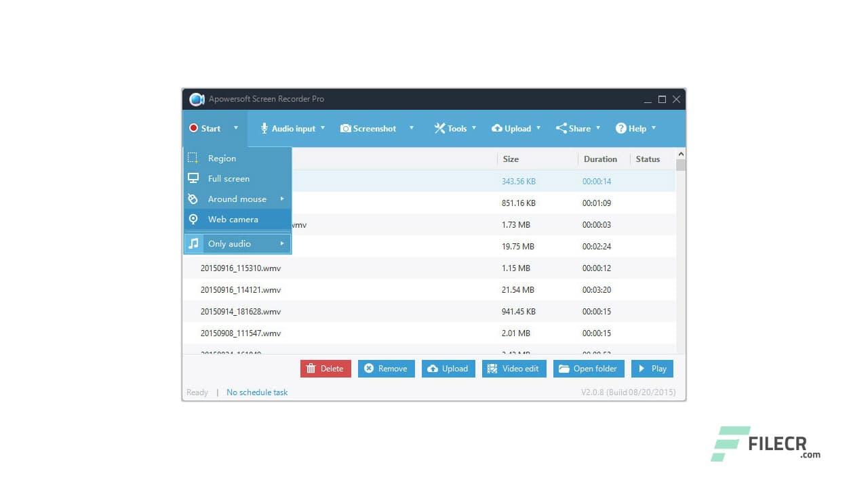Image resolution: width=868 pixels, height=488 pixels.
Task: Take a capture using the Screenshot camera icon
Action: click(x=347, y=128)
